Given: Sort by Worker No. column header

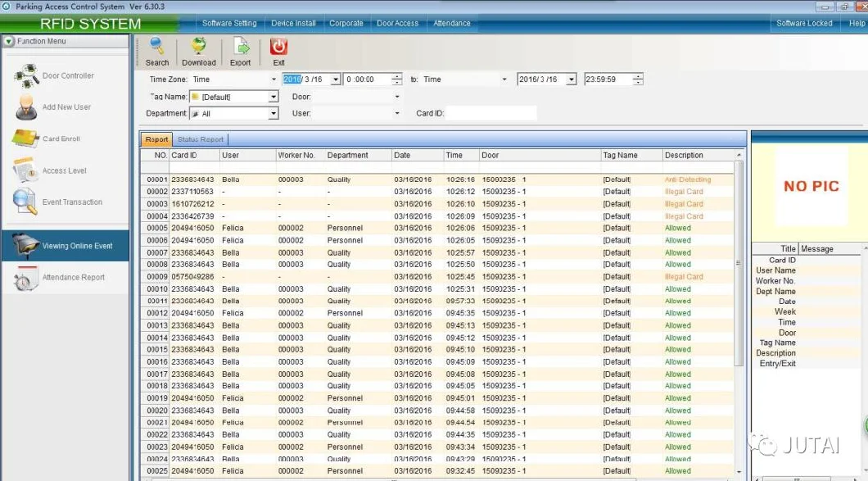Looking at the screenshot, I should (x=300, y=156).
